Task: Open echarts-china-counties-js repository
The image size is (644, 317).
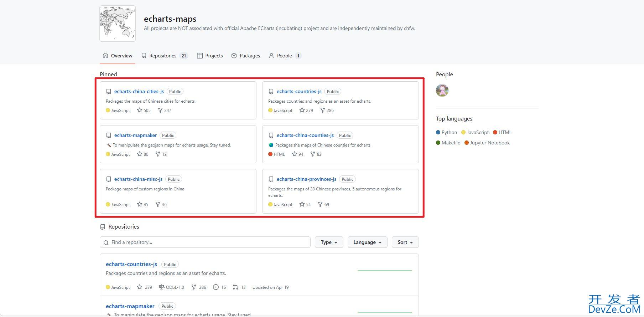Action: (x=305, y=135)
